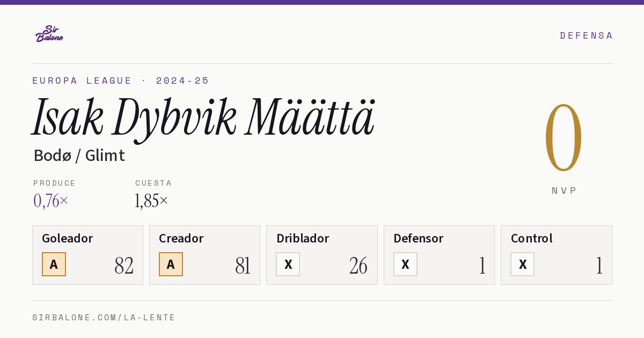644x338 pixels.
Task: Click the large NVP score 0
Action: [x=563, y=137]
